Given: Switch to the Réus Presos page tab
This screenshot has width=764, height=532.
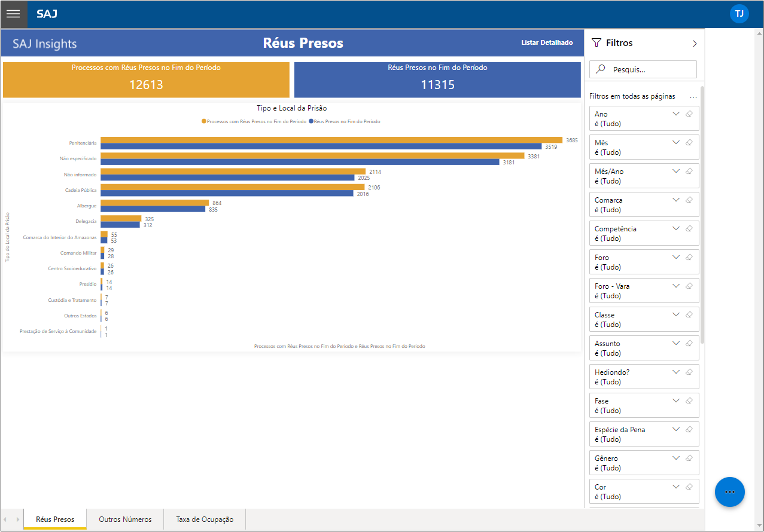Looking at the screenshot, I should point(55,519).
